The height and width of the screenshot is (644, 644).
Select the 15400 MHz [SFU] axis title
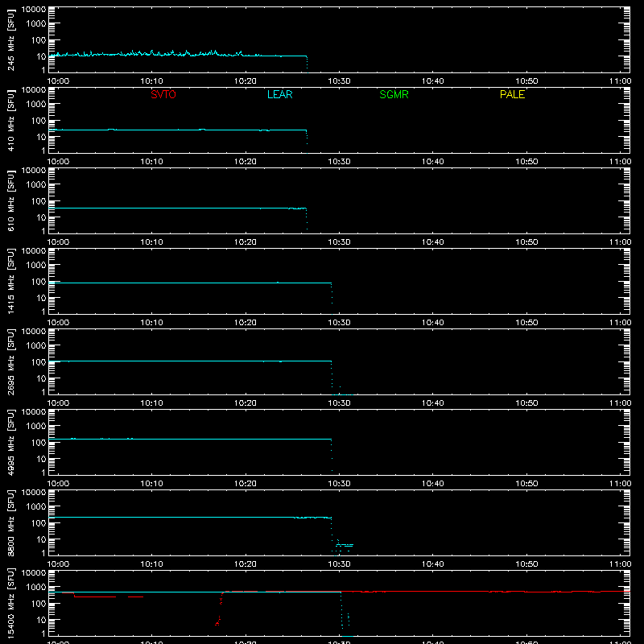click(10, 603)
